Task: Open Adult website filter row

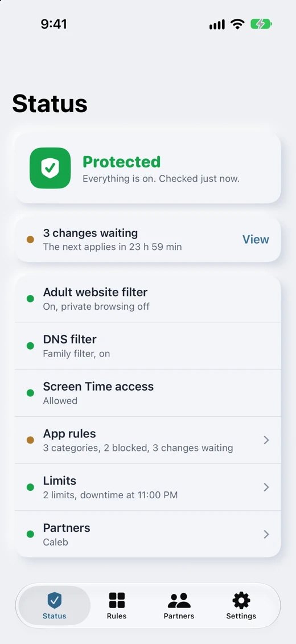Action: pos(148,298)
